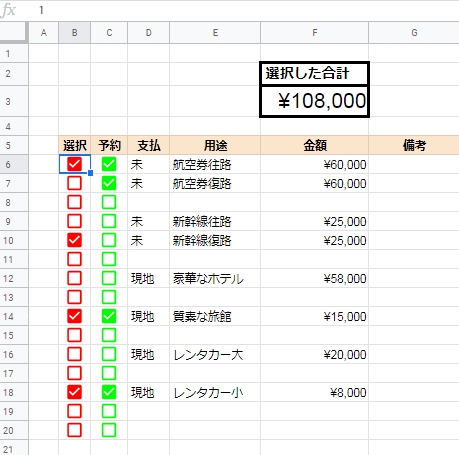
Task: Select column E header
Action: tap(215, 33)
